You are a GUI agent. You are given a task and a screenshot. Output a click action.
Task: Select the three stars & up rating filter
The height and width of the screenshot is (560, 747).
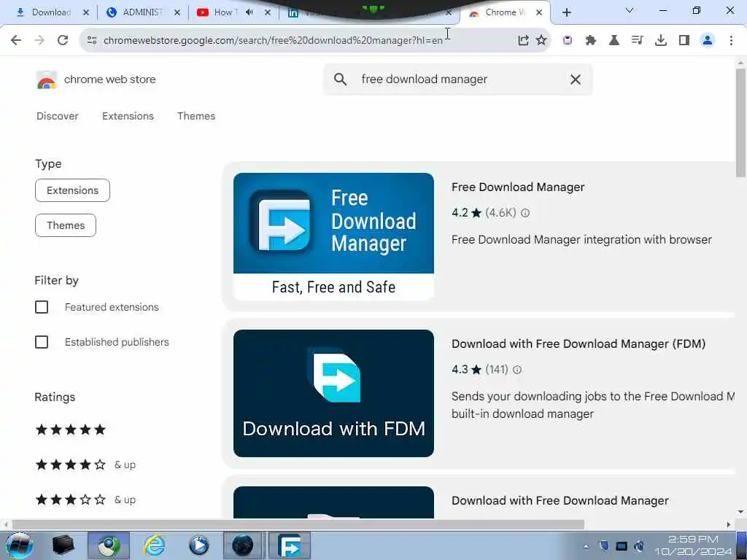tap(85, 499)
